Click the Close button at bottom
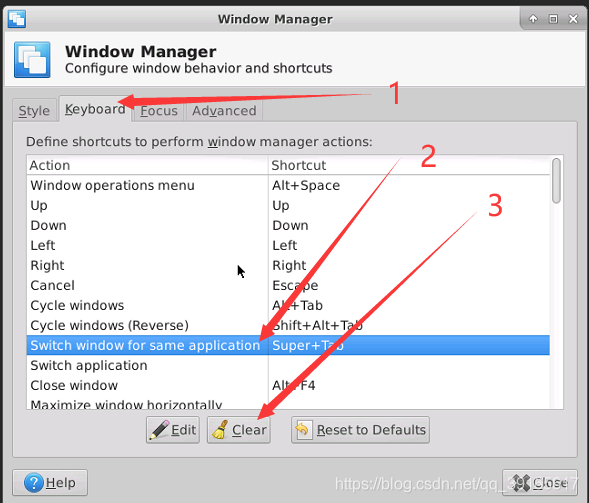The image size is (589, 503). [x=540, y=483]
